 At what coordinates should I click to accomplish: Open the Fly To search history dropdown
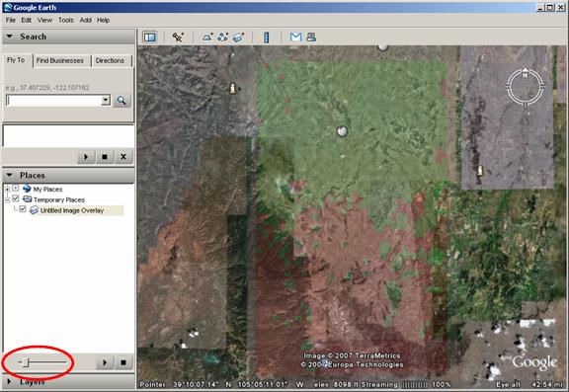106,100
